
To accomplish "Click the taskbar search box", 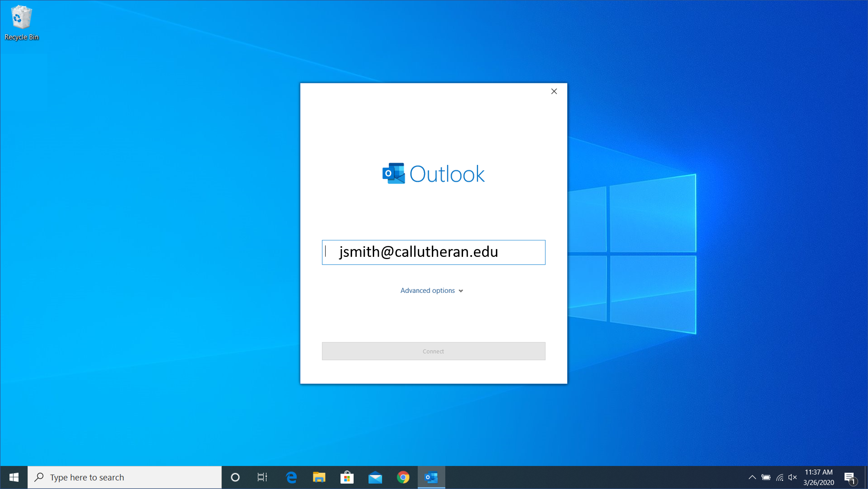I will (x=125, y=477).
